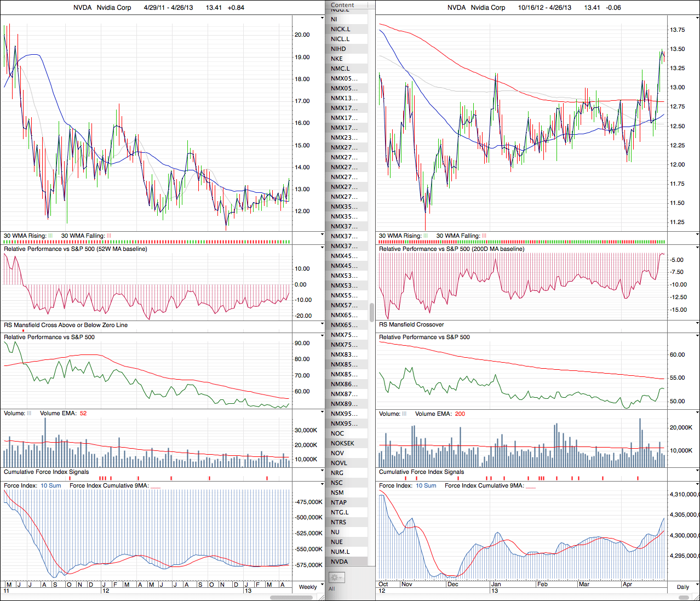This screenshot has height=601, width=700.
Task: Choose NUE from the ticker list
Action: pyautogui.click(x=337, y=542)
